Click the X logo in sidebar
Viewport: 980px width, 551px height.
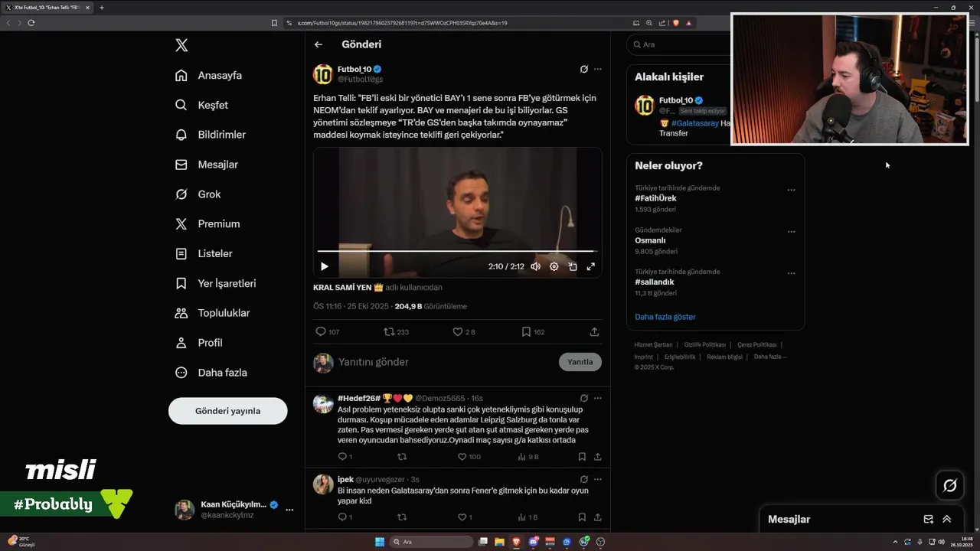[x=181, y=45]
